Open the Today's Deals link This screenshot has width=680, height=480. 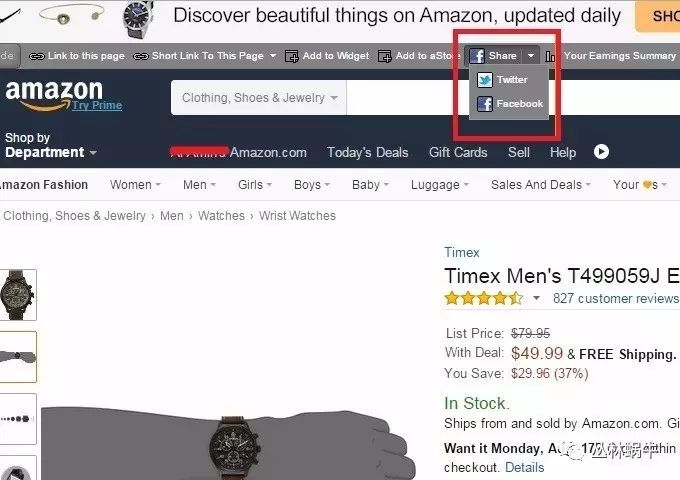click(367, 153)
